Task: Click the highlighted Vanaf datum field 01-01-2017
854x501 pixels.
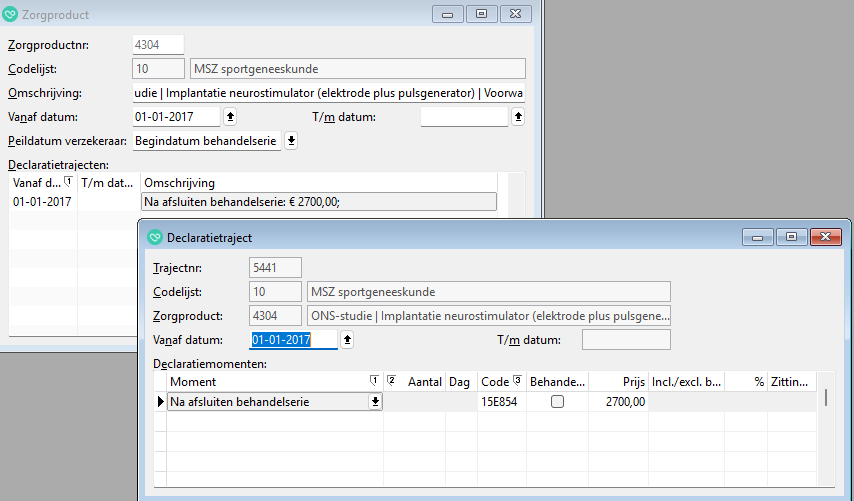Action: click(293, 340)
